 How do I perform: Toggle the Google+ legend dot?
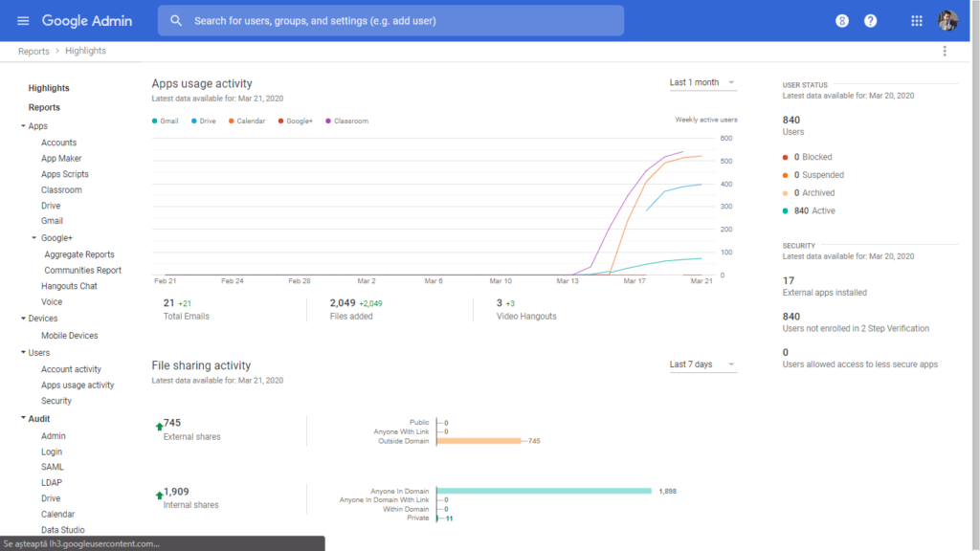click(280, 121)
